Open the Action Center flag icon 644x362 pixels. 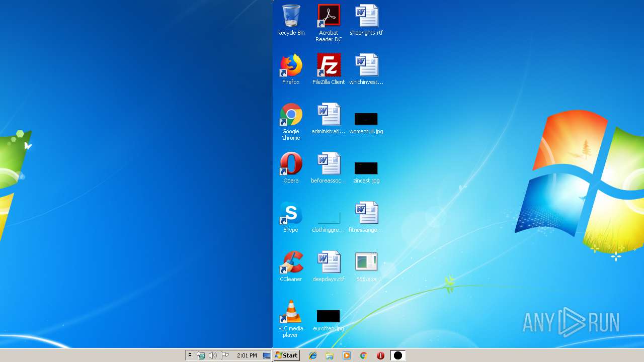click(225, 355)
